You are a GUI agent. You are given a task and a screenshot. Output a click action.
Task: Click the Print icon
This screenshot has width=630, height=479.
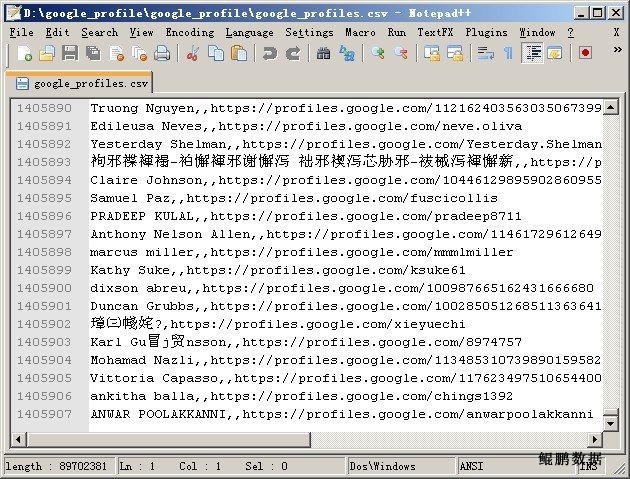click(x=162, y=53)
